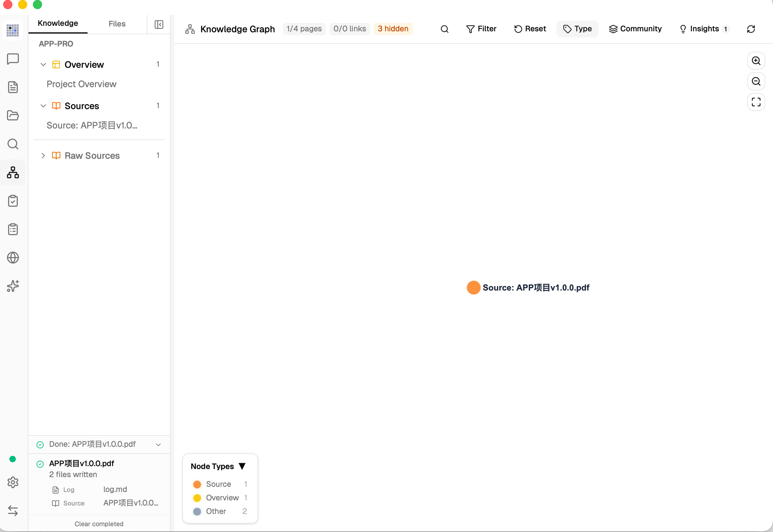Viewport: 773px width, 532px height.
Task: Toggle Type coloring mode
Action: click(577, 29)
